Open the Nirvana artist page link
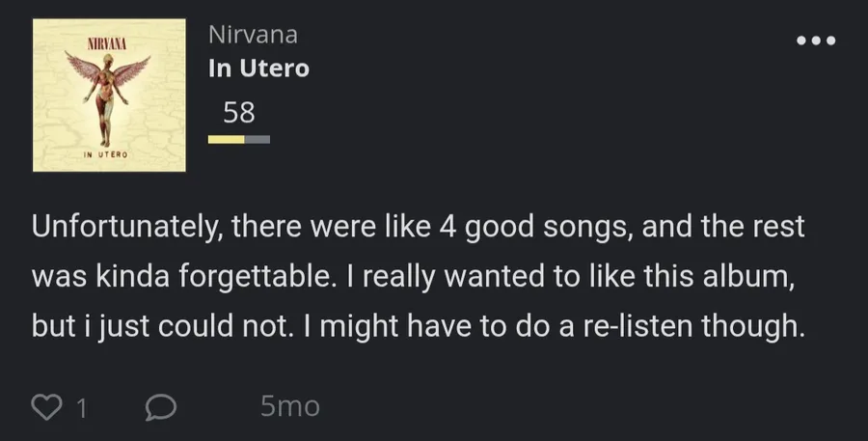868x441 pixels. (x=253, y=35)
